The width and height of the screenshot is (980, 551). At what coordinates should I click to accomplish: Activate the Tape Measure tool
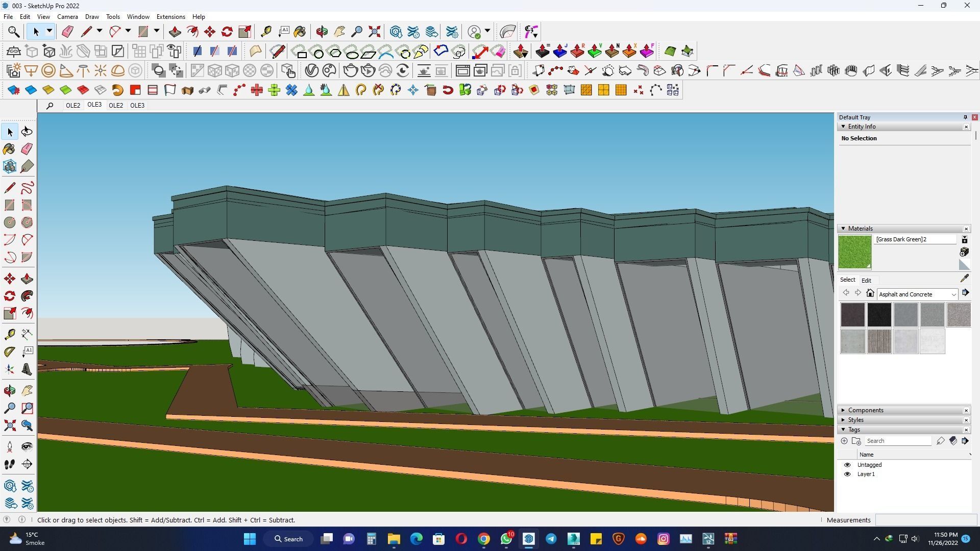click(x=10, y=335)
